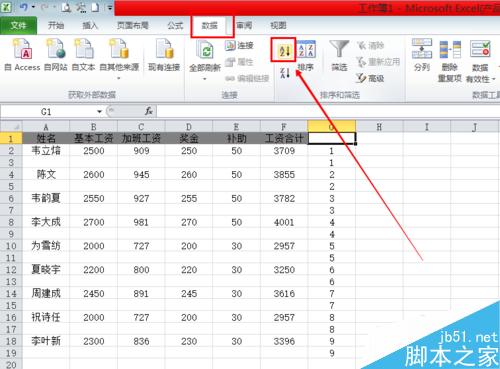
Task: Click into the formula bar
Action: pos(328,112)
